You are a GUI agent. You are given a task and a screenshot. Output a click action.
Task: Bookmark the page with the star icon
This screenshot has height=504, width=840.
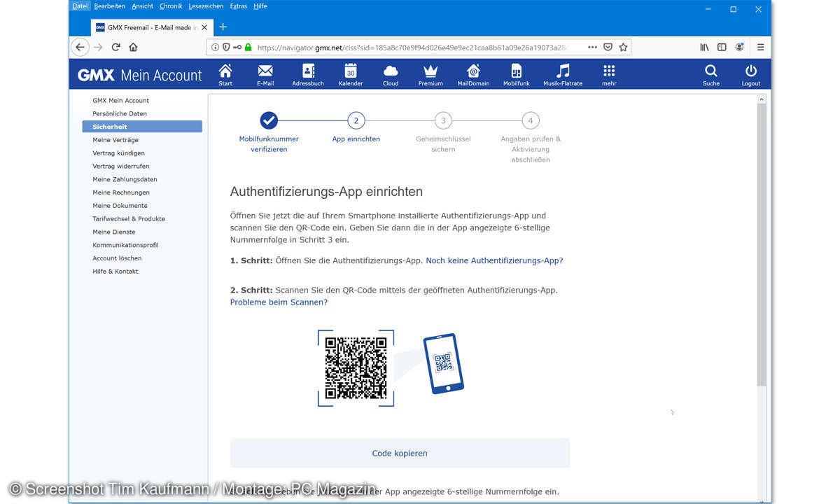point(624,47)
